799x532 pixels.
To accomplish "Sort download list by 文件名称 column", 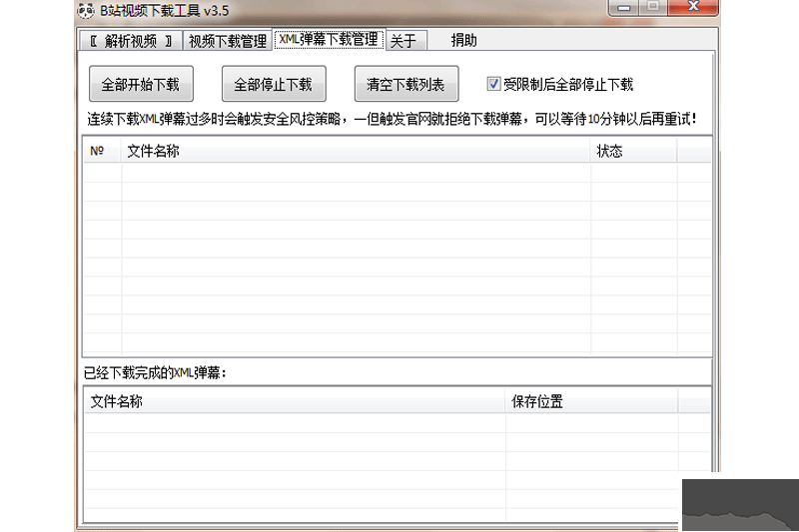I will [356, 151].
